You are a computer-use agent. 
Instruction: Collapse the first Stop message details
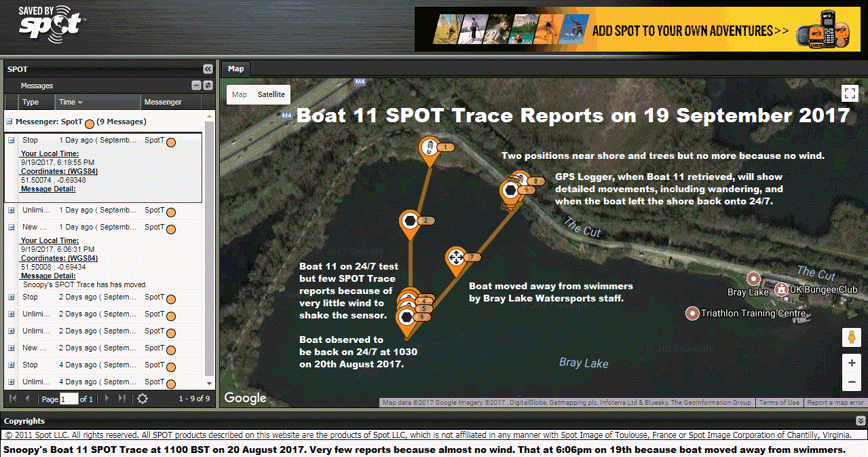pos(12,141)
